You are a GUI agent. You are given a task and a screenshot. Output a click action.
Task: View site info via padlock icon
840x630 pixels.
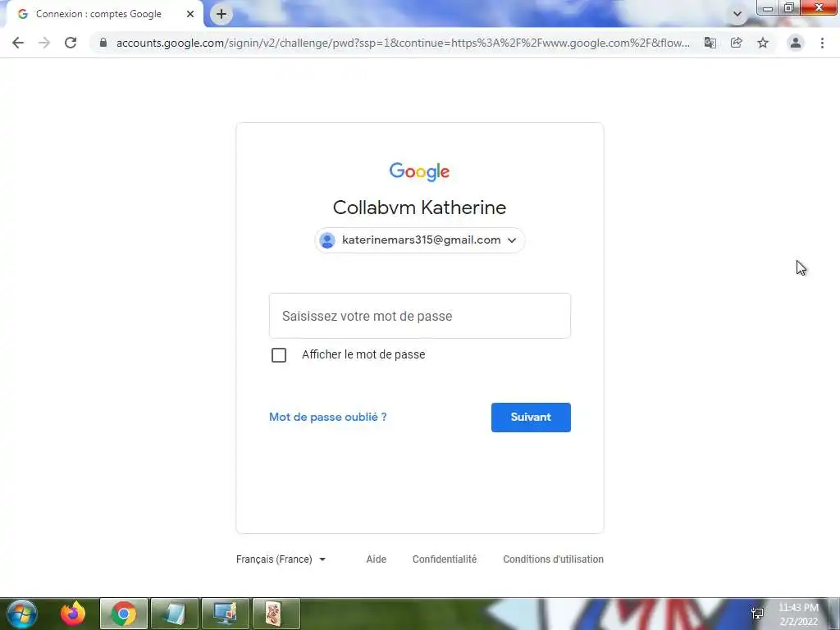pos(103,43)
